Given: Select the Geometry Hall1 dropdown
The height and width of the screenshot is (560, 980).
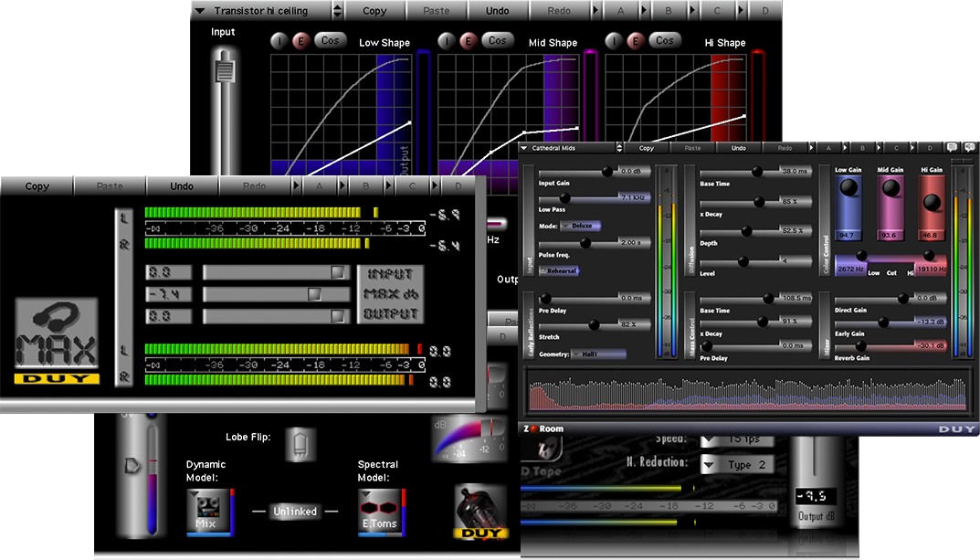Looking at the screenshot, I should [x=598, y=354].
